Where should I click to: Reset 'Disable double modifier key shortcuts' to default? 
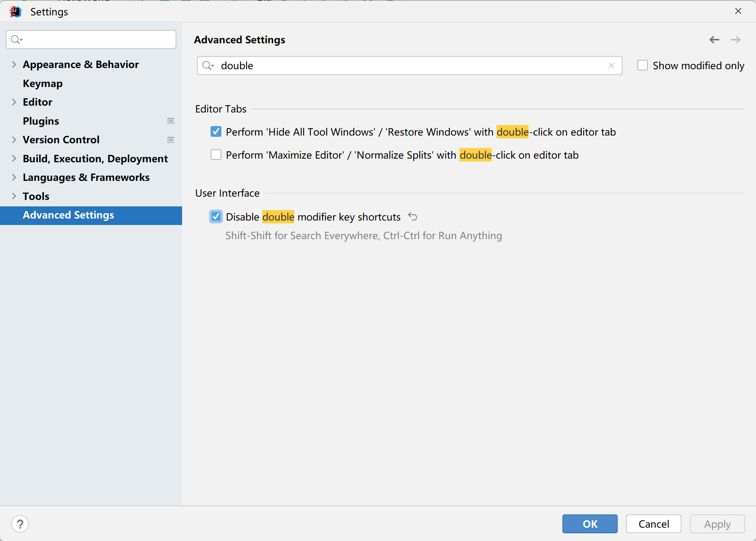click(412, 216)
